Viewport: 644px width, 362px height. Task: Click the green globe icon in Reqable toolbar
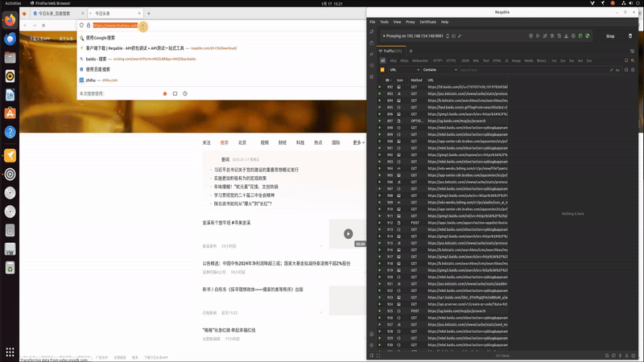(x=580, y=36)
